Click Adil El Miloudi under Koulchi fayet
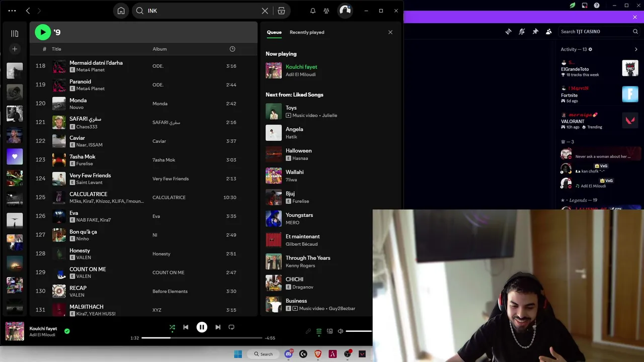This screenshot has height=362, width=644. click(42, 335)
